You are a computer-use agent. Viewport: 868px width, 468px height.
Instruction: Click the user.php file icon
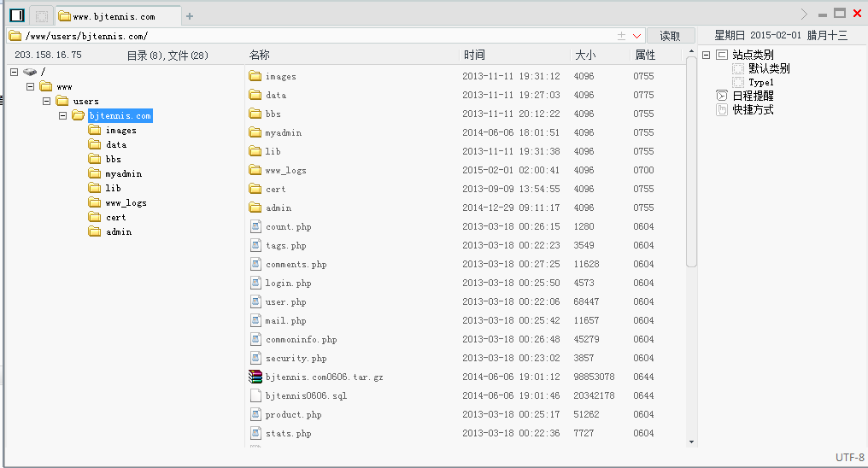pos(255,301)
